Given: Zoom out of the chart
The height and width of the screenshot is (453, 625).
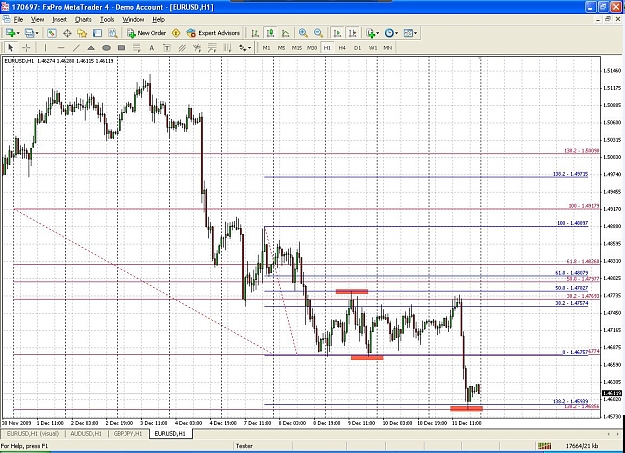Looking at the screenshot, I should [318, 33].
